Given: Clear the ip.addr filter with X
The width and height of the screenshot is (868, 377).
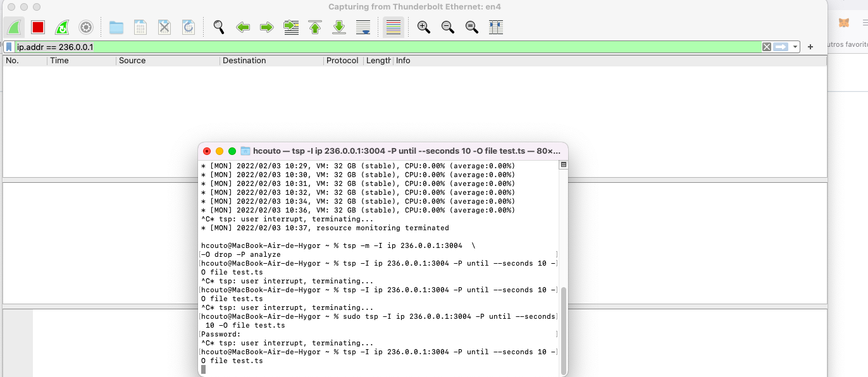Looking at the screenshot, I should (766, 46).
